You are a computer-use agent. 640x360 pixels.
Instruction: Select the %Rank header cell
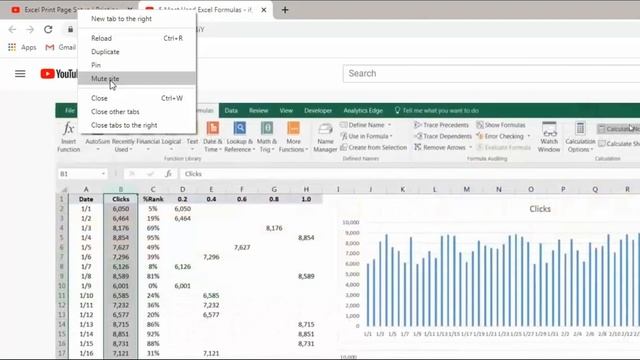coord(153,199)
